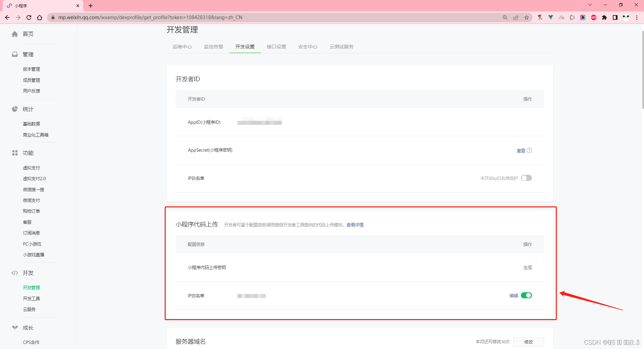Click 生成 to create upload key
Screen dimensions: 644x349
528,267
